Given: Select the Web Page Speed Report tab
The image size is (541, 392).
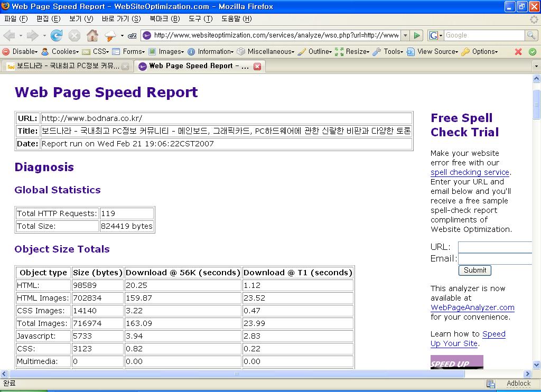Looking at the screenshot, I should [199, 66].
